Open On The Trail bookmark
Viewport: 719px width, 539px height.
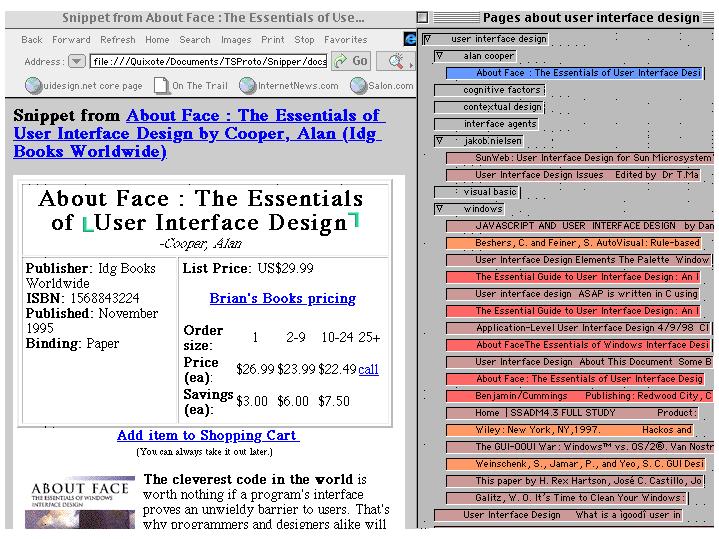tap(191, 86)
